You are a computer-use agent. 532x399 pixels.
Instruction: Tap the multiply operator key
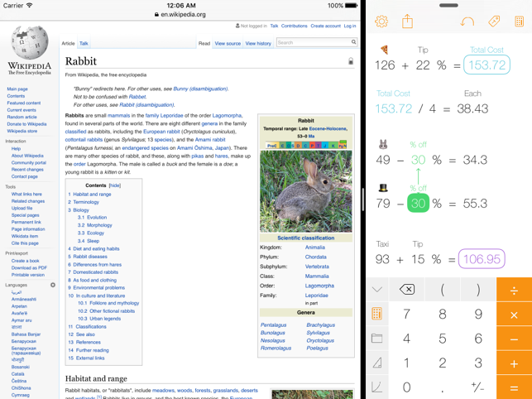[514, 314]
